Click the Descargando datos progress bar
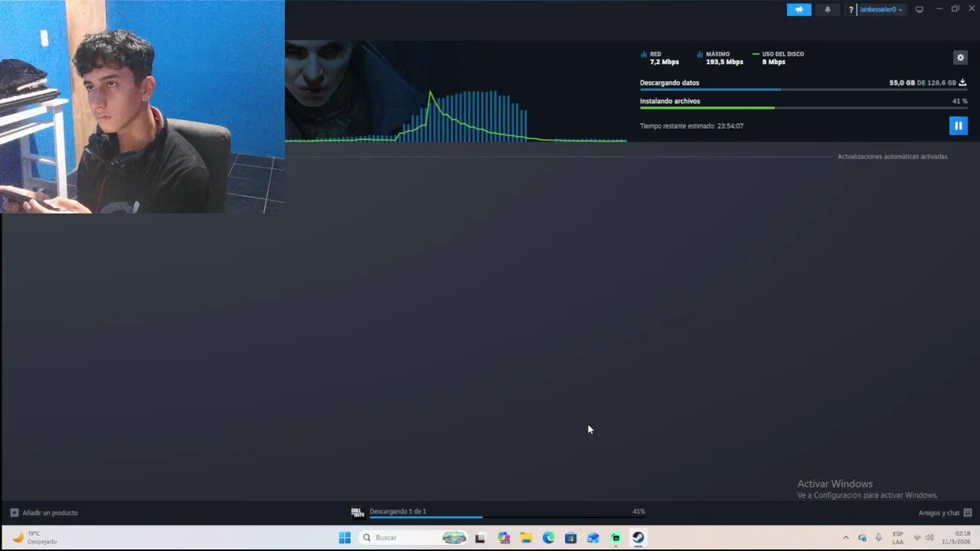The image size is (980, 551). pyautogui.click(x=803, y=90)
